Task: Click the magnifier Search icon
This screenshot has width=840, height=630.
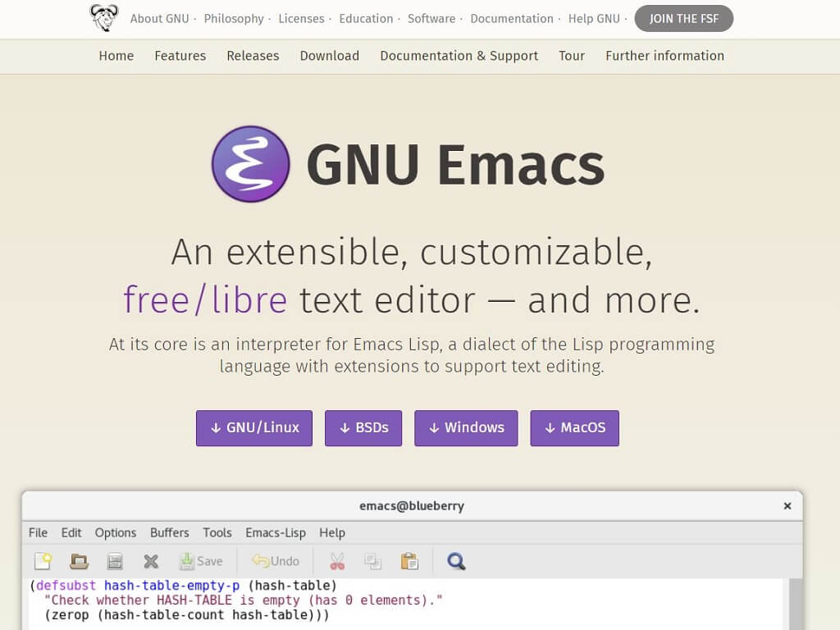Action: pyautogui.click(x=456, y=561)
